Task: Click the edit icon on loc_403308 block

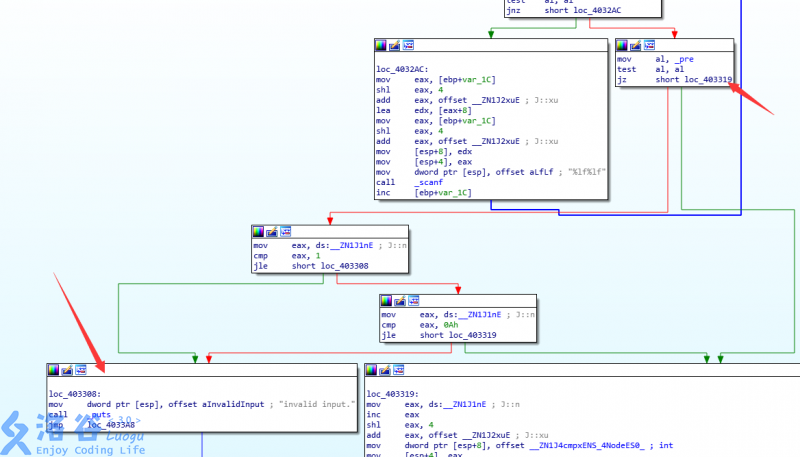Action: [x=68, y=369]
